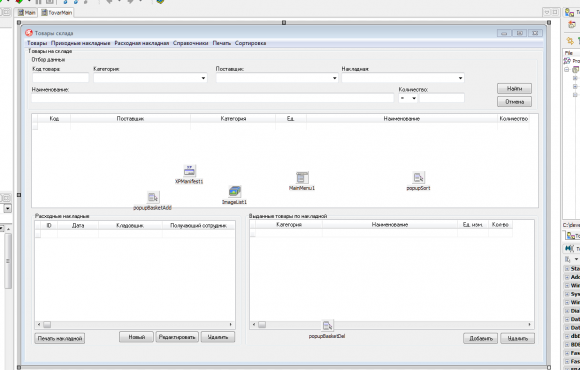580x370 pixels.
Task: Click the Товары склада form title icon
Action: pyautogui.click(x=29, y=33)
